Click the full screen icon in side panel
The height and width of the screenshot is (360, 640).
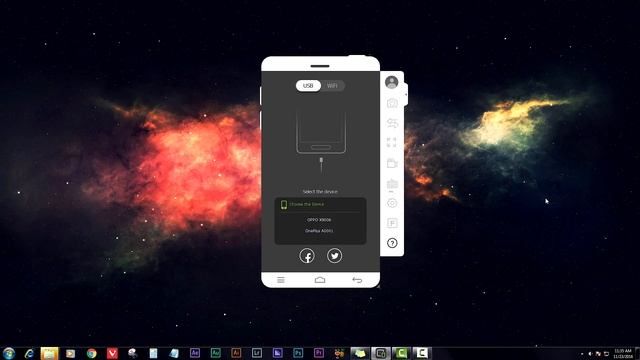coord(391,142)
